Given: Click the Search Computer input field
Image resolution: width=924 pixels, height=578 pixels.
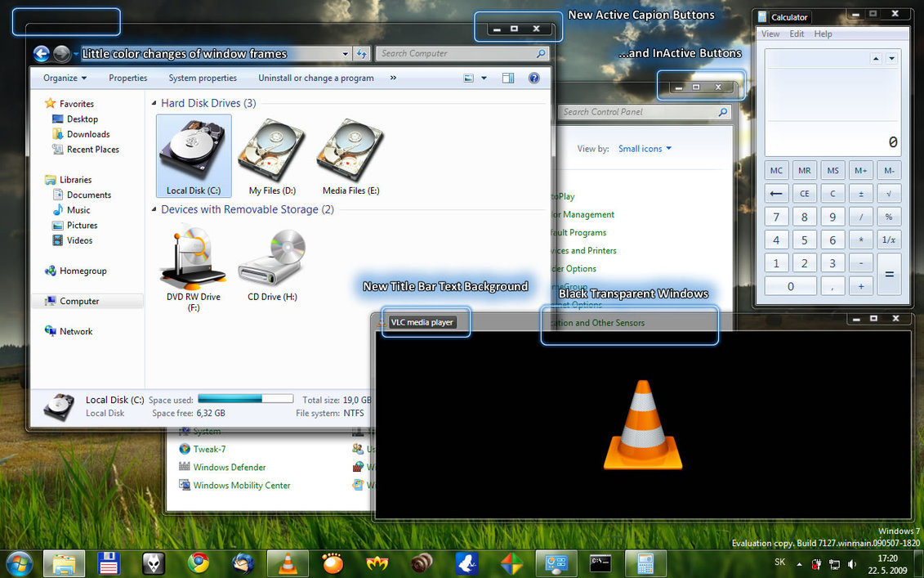Looking at the screenshot, I should (x=458, y=54).
